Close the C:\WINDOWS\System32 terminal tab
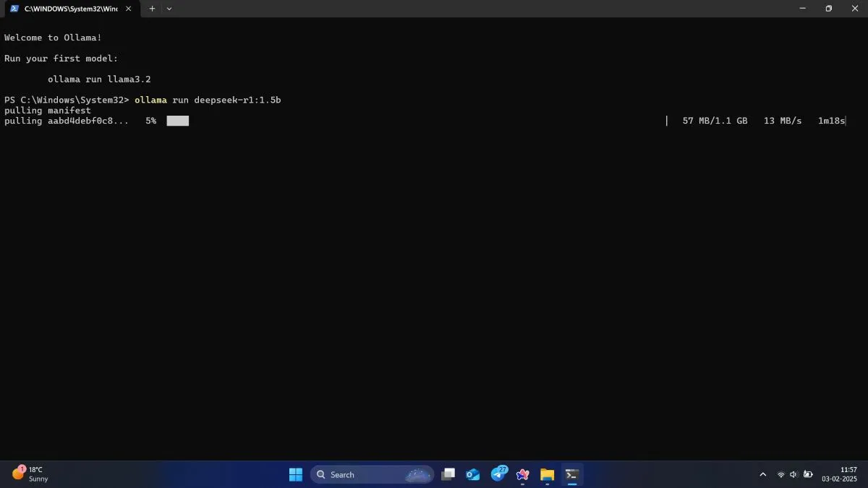Image resolution: width=868 pixels, height=488 pixels. (128, 9)
